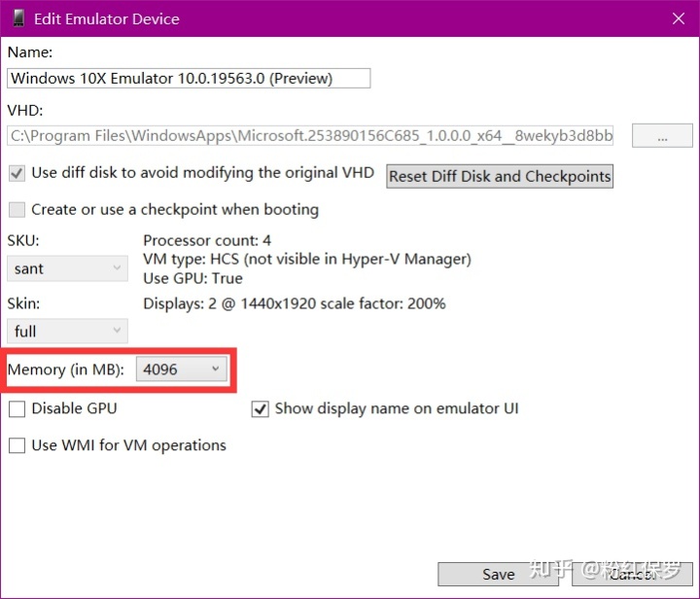Viewport: 700px width, 599px height.
Task: Enable "Create or use a checkpoint when booting"
Action: point(17,209)
